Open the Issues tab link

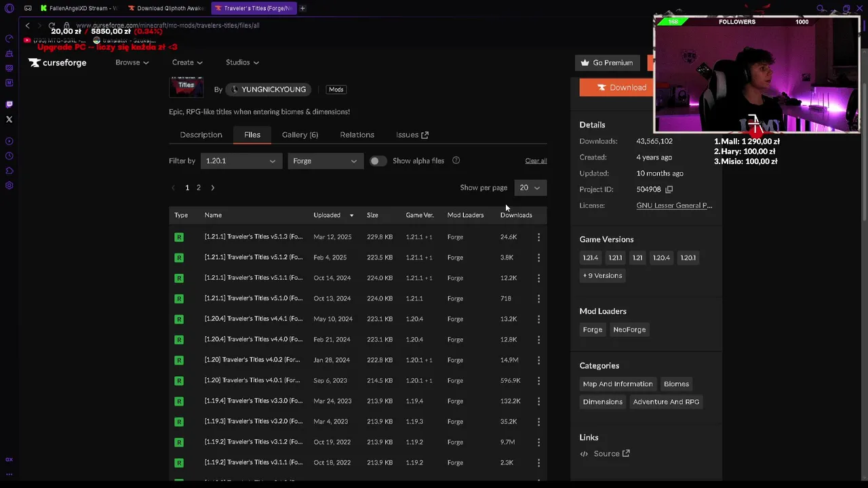click(412, 135)
